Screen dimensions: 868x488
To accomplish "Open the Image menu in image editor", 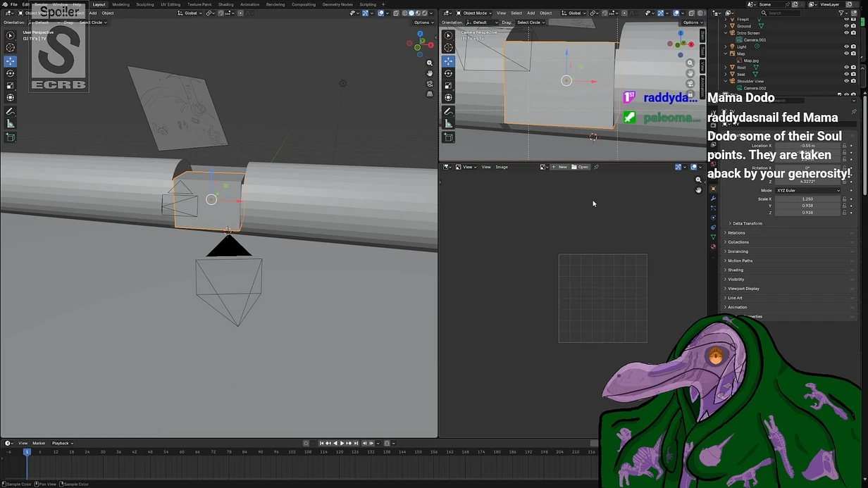I will [502, 167].
